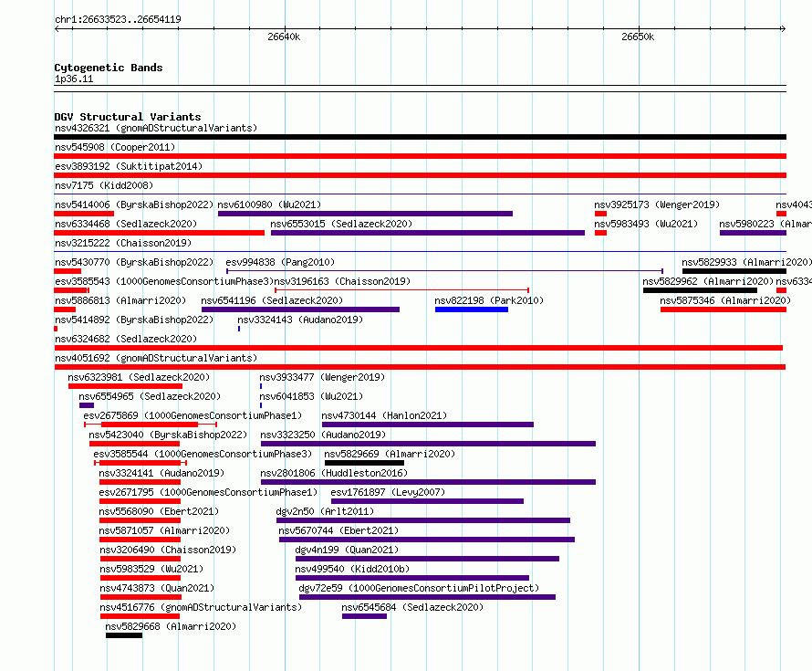812x671 pixels.
Task: Open nsv7175 (Kidd2008) variant label
Action: point(104,185)
